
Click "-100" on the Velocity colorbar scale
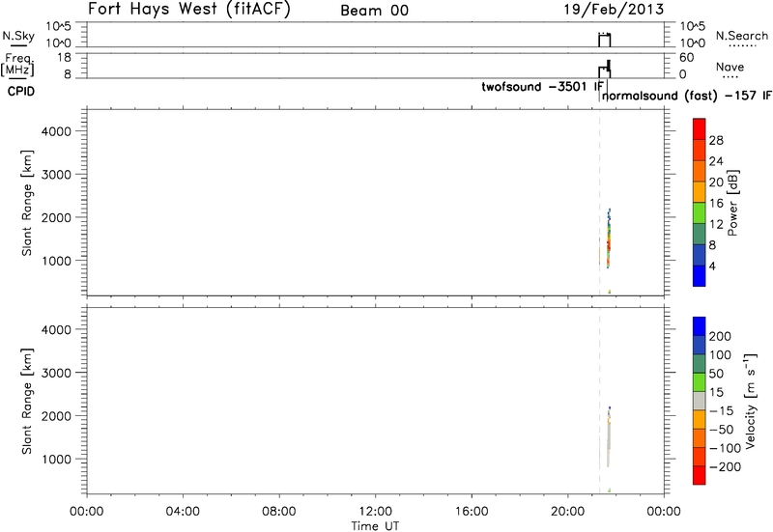[725, 448]
